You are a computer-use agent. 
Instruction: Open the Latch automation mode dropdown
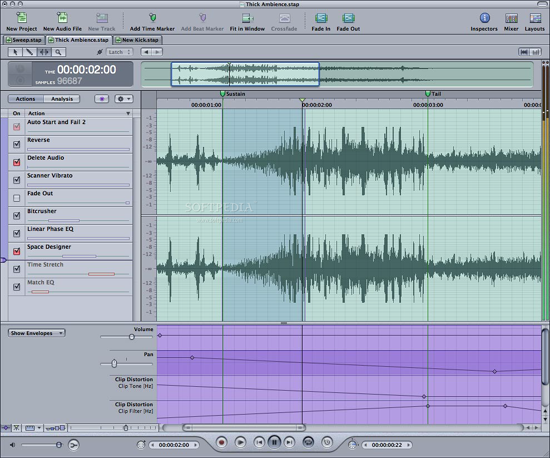coord(119,52)
